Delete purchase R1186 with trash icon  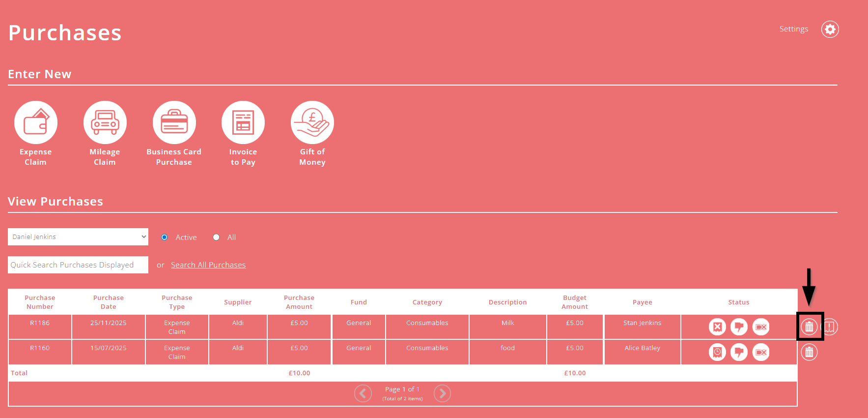pos(809,327)
